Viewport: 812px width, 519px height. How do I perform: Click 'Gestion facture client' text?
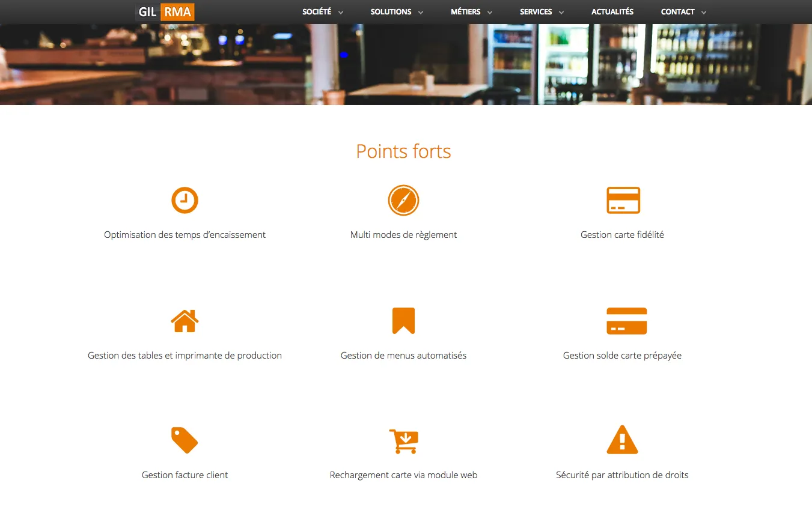point(185,475)
